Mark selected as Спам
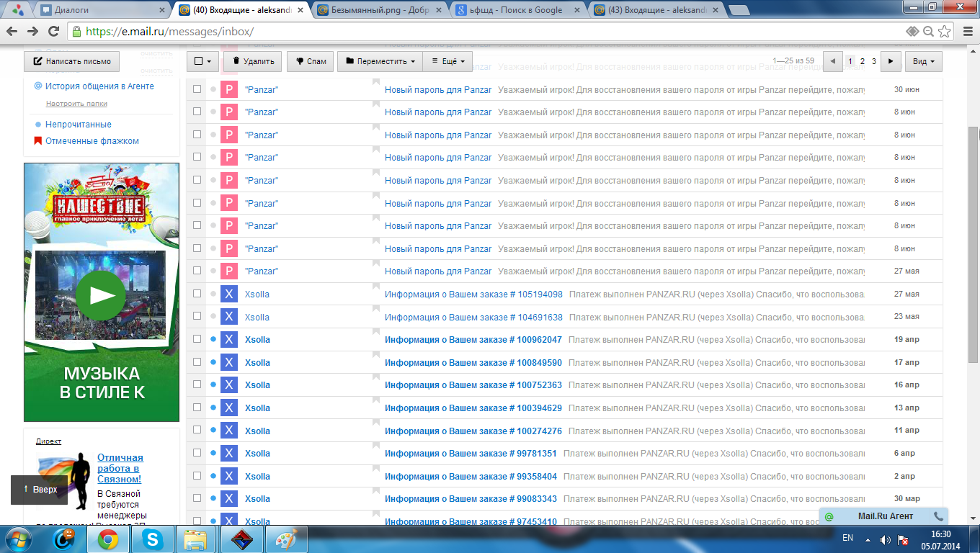The image size is (980, 553). pyautogui.click(x=311, y=62)
